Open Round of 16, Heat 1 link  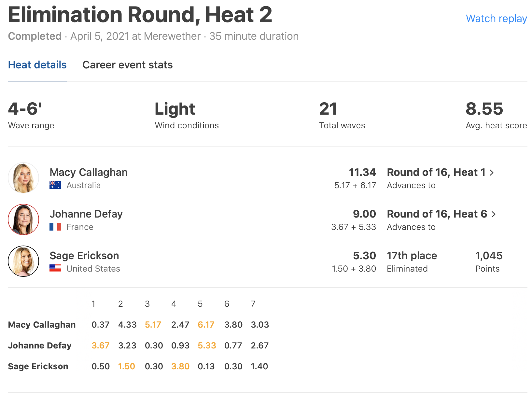436,172
